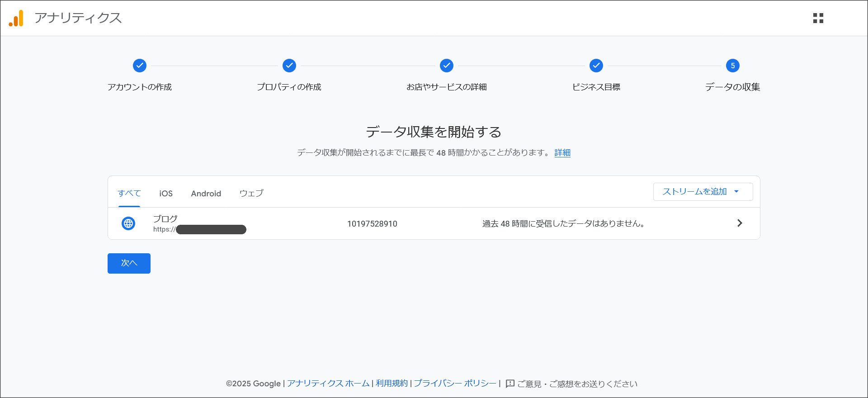Click the ビジネス目標 step label

pyautogui.click(x=596, y=87)
